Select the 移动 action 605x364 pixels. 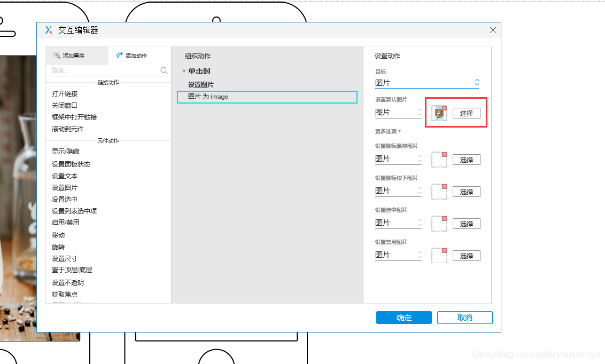58,235
